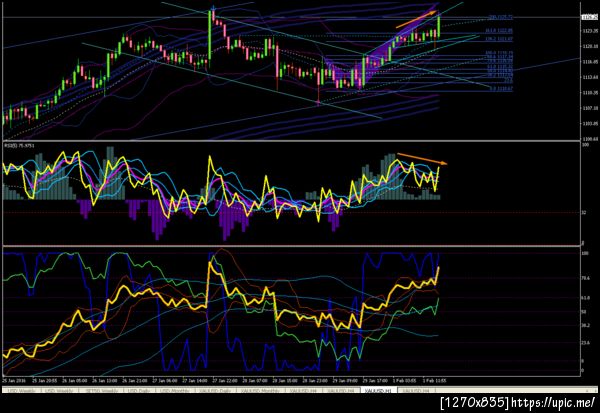Click the 38.2 level in bottom indicator scale
Image resolution: width=600 pixels, height=413 pixels.
(585, 325)
